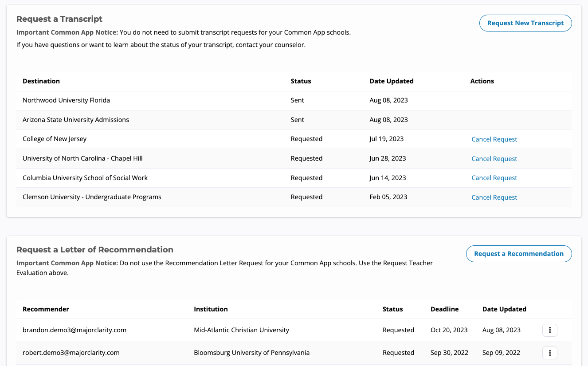Click the transcript Date Updated column header
This screenshot has height=366, width=588.
(391, 81)
